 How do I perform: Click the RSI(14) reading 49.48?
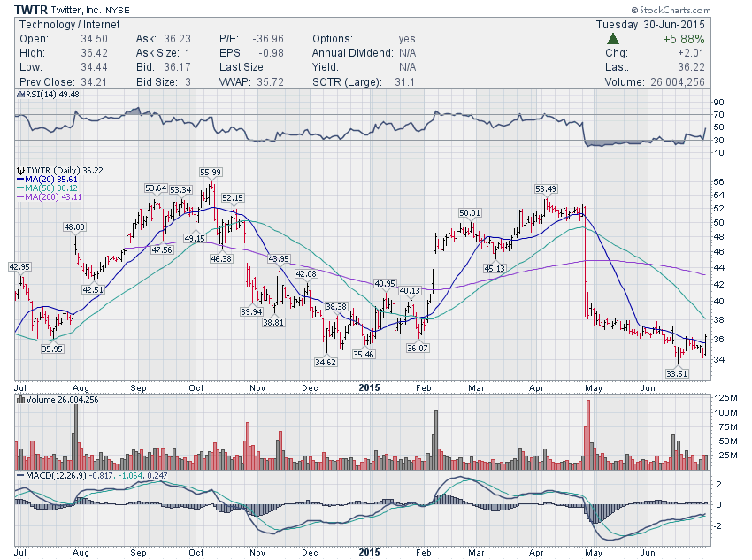69,95
